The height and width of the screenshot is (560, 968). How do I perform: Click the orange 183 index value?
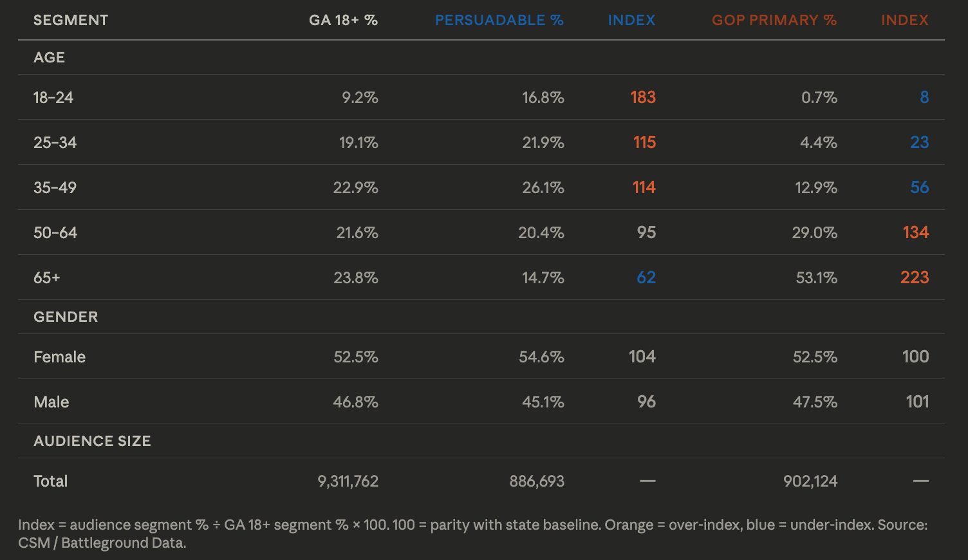[642, 97]
